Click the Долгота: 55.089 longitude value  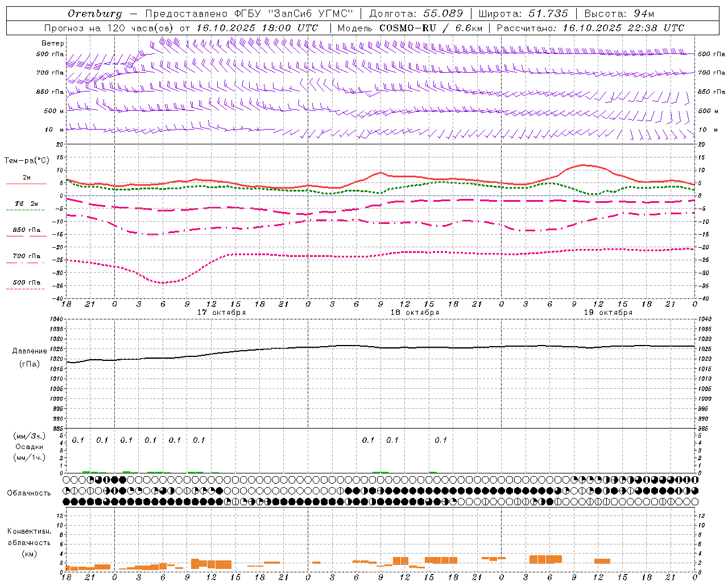tap(416, 14)
